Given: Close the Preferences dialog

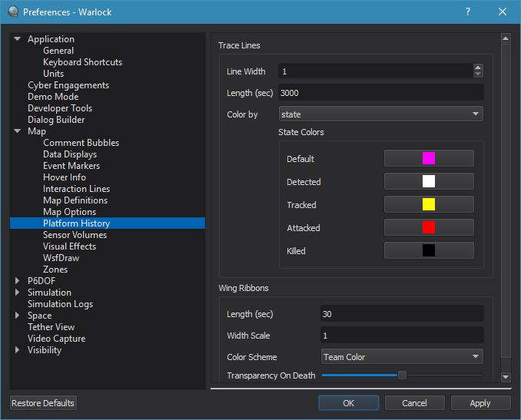Looking at the screenshot, I should 503,12.
